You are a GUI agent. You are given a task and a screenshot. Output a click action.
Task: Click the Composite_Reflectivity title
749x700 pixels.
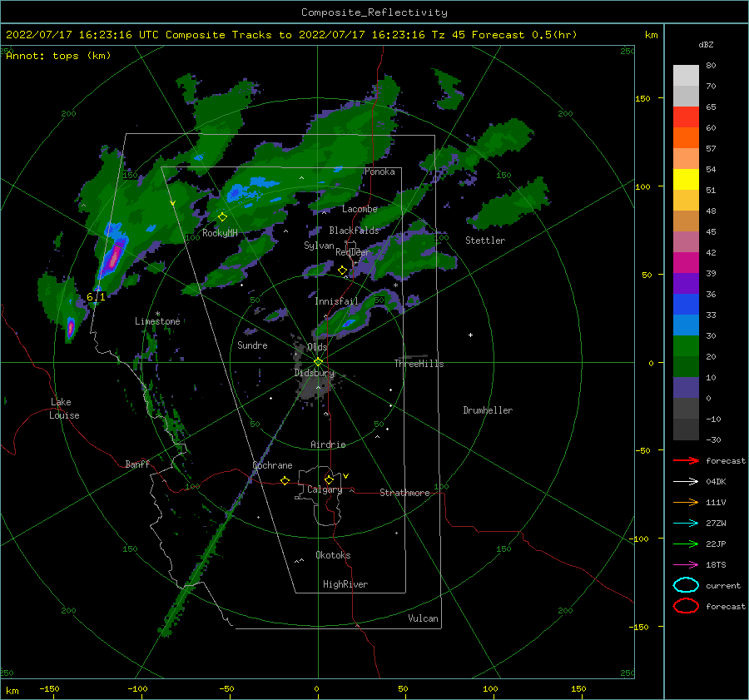click(x=374, y=12)
